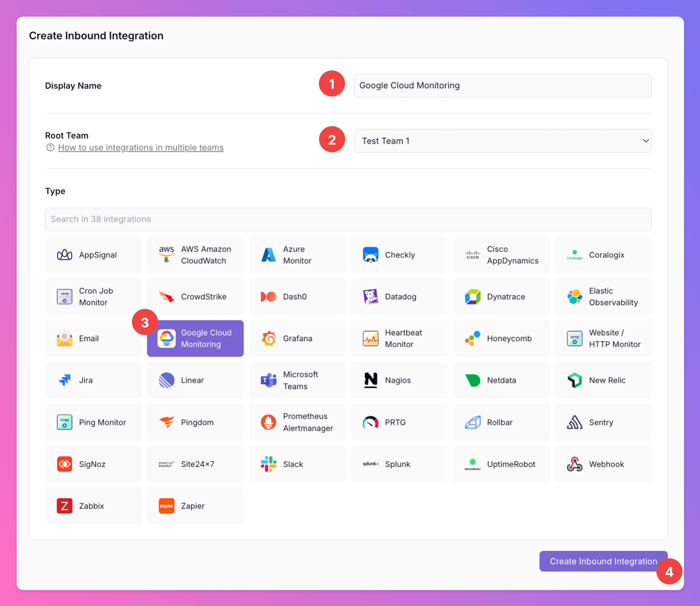Viewport: 700px width, 606px height.
Task: Select the Sentry integration icon
Action: pos(574,422)
